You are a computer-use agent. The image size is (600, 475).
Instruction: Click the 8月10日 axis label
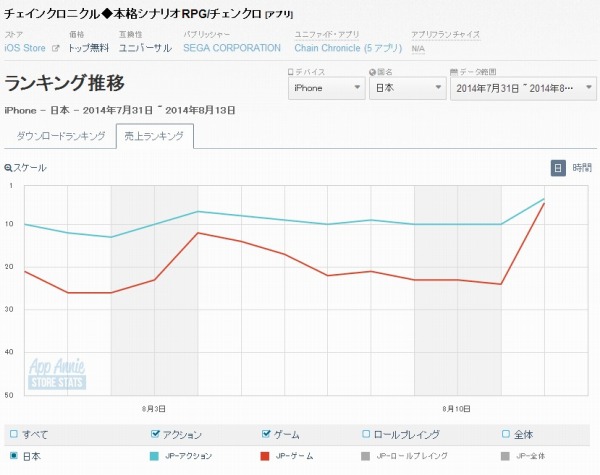point(457,409)
